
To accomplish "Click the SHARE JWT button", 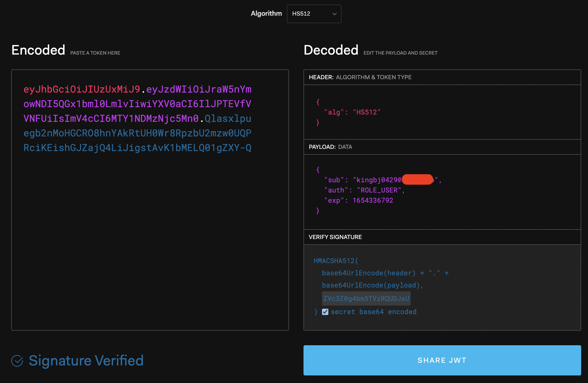I will 442,360.
